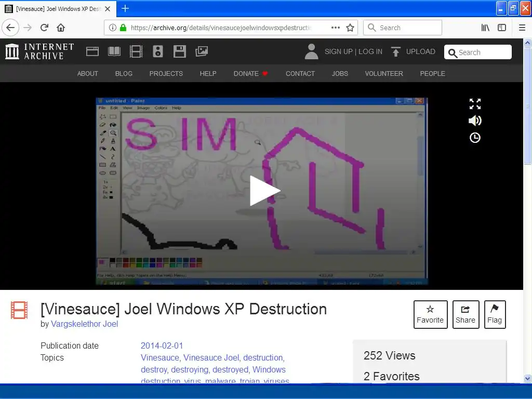Screen dimensions: 532x399
Task: Click the vertical scrollbar thumb
Action: [x=528, y=105]
